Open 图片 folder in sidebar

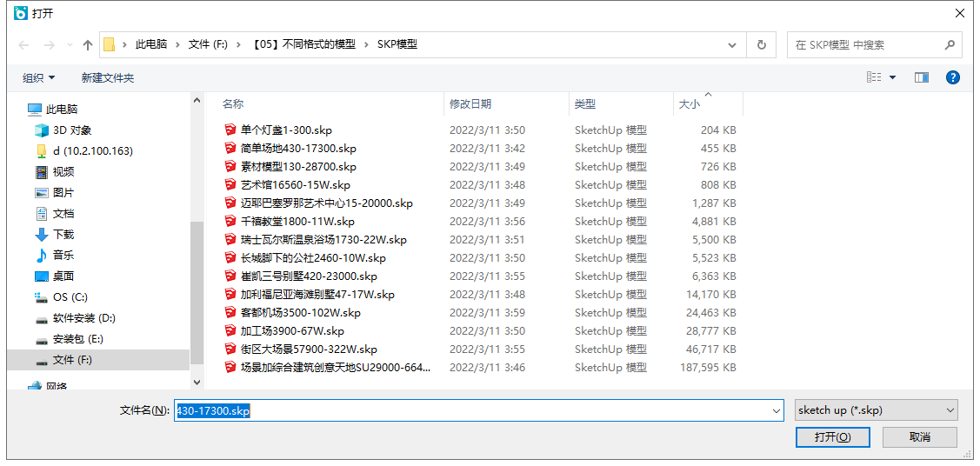coord(63,192)
